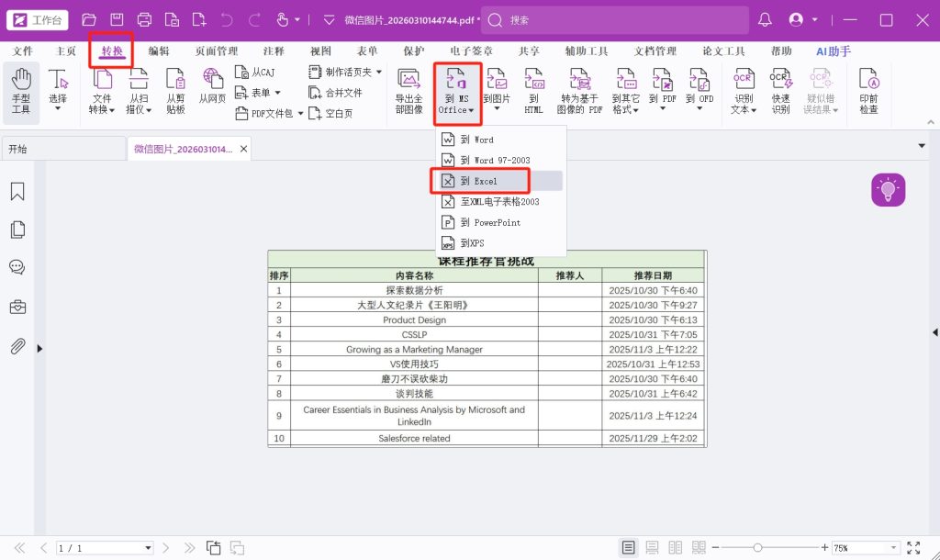This screenshot has height=560, width=940.
Task: Enable single page view mode
Action: coord(629,548)
